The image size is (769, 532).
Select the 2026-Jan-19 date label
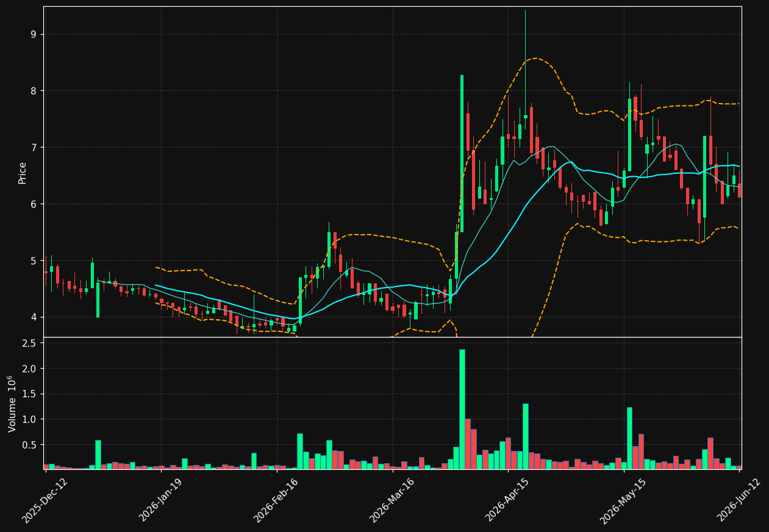coord(161,500)
